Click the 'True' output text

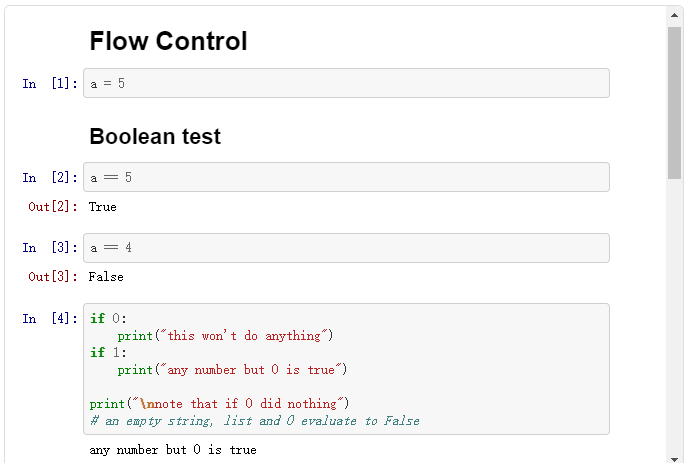(x=102, y=207)
